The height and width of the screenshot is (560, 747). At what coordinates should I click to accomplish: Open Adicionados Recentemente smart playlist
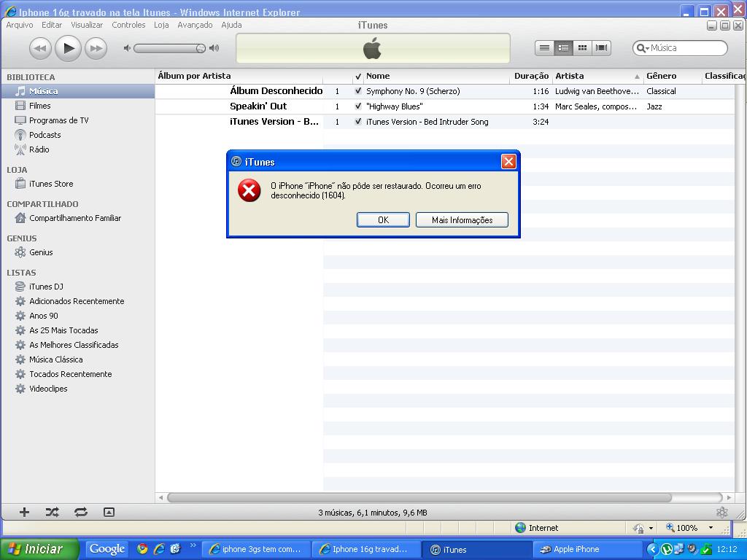[x=77, y=301]
